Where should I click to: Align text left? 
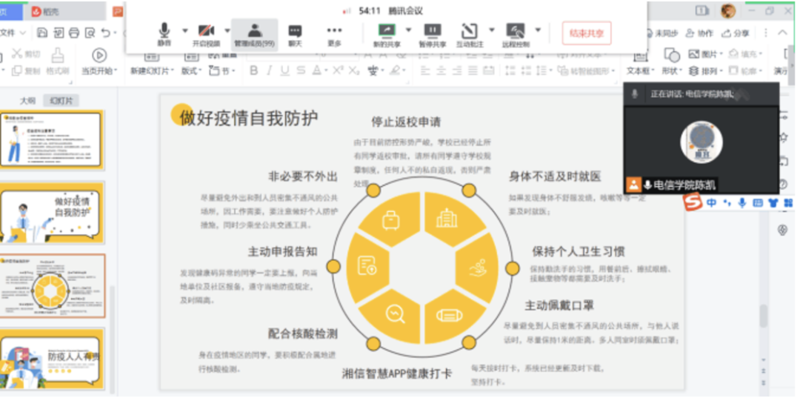point(426,70)
